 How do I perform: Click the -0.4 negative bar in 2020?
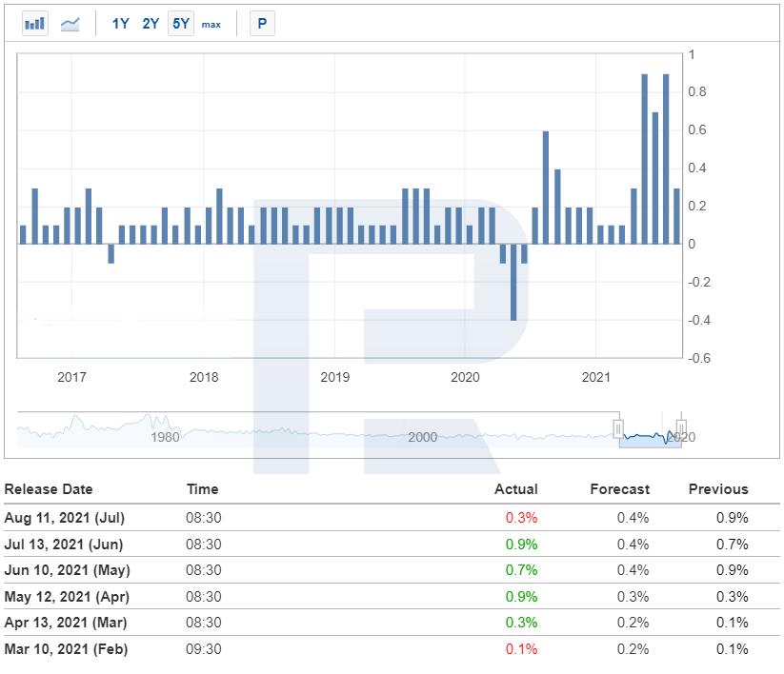click(x=513, y=282)
